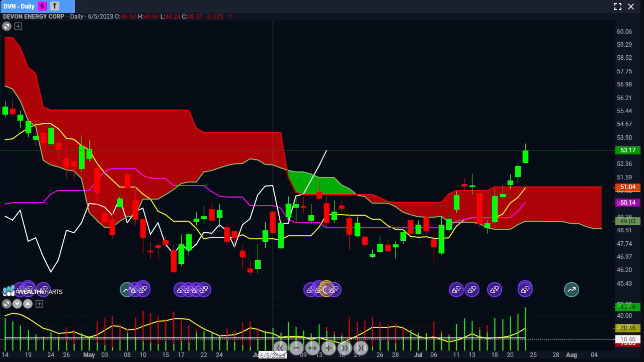644x362 pixels.
Task: Click the orange-ringed marker near Jun 13
Action: pyautogui.click(x=326, y=289)
